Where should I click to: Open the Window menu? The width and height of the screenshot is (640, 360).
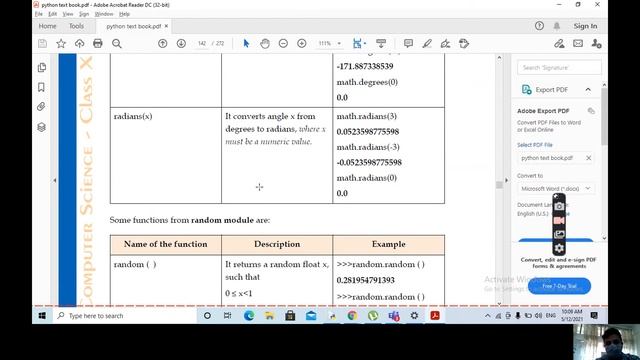click(x=104, y=14)
